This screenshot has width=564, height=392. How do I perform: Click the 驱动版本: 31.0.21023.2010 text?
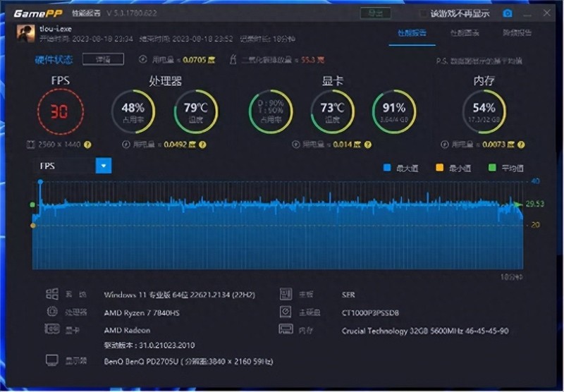click(x=149, y=345)
